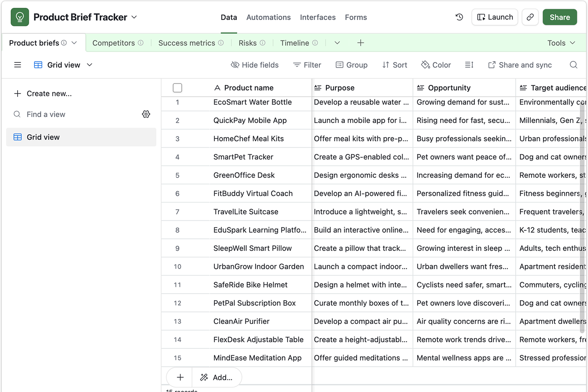Select the UrbanGrow Indoor Garden cell
The height and width of the screenshot is (392, 588).
261,267
